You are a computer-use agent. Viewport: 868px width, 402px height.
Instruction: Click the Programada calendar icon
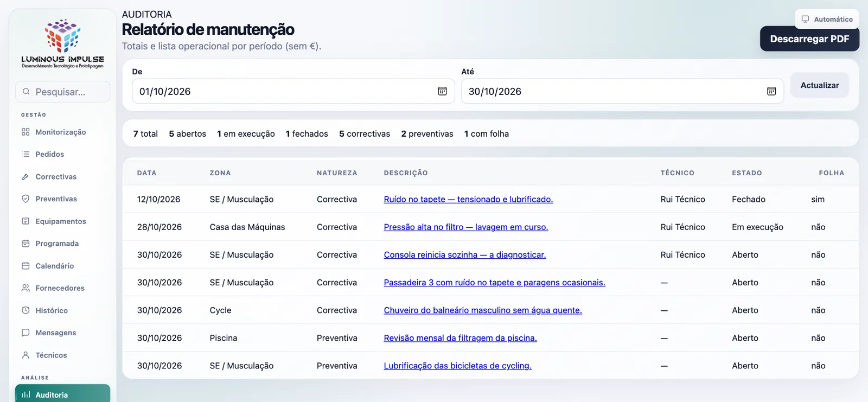point(25,244)
